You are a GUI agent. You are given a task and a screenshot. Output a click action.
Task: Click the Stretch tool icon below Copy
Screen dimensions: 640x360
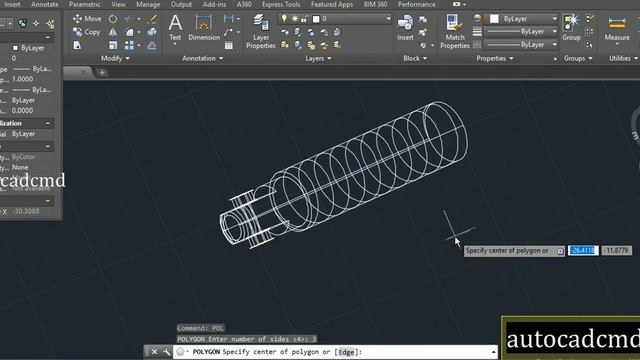(77, 45)
